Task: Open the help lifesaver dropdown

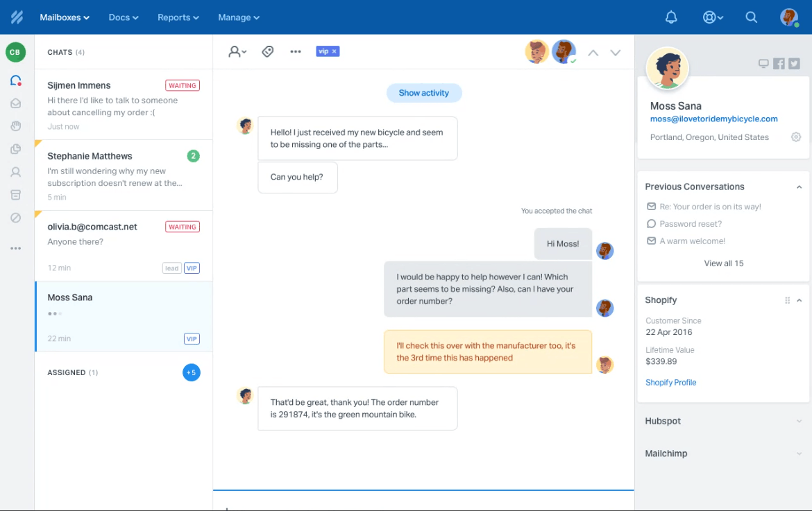Action: [x=713, y=17]
